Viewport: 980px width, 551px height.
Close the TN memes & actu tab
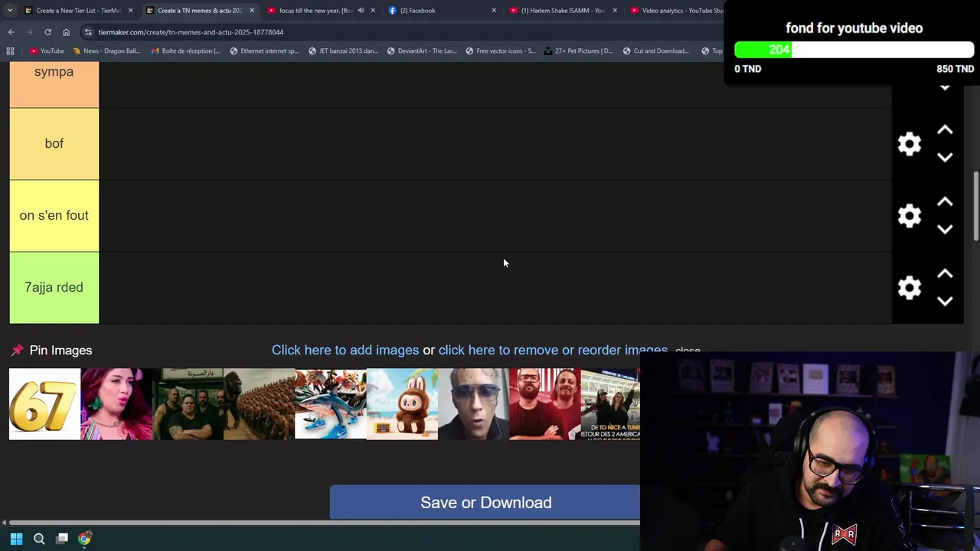click(x=252, y=11)
